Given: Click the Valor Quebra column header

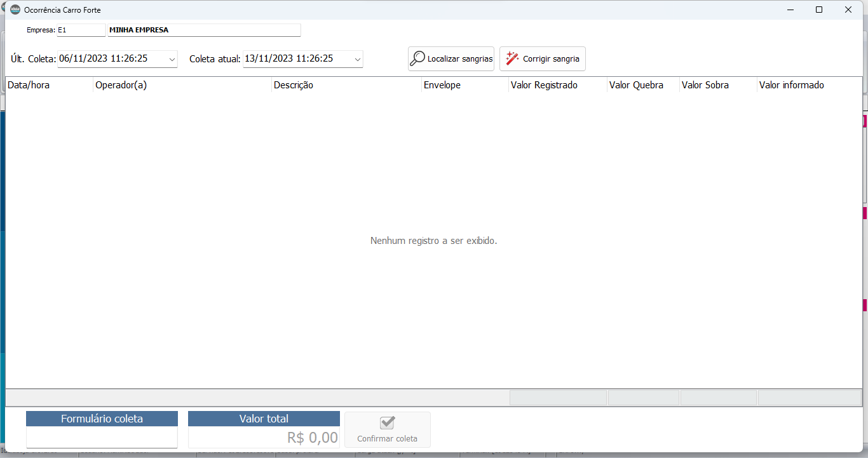Looking at the screenshot, I should pyautogui.click(x=642, y=85).
